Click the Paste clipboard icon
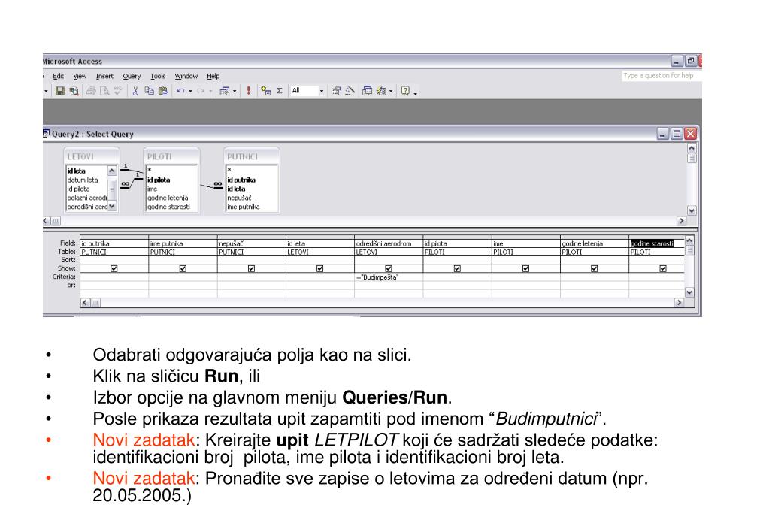Viewport: 769px width, 532px height. pos(163,91)
